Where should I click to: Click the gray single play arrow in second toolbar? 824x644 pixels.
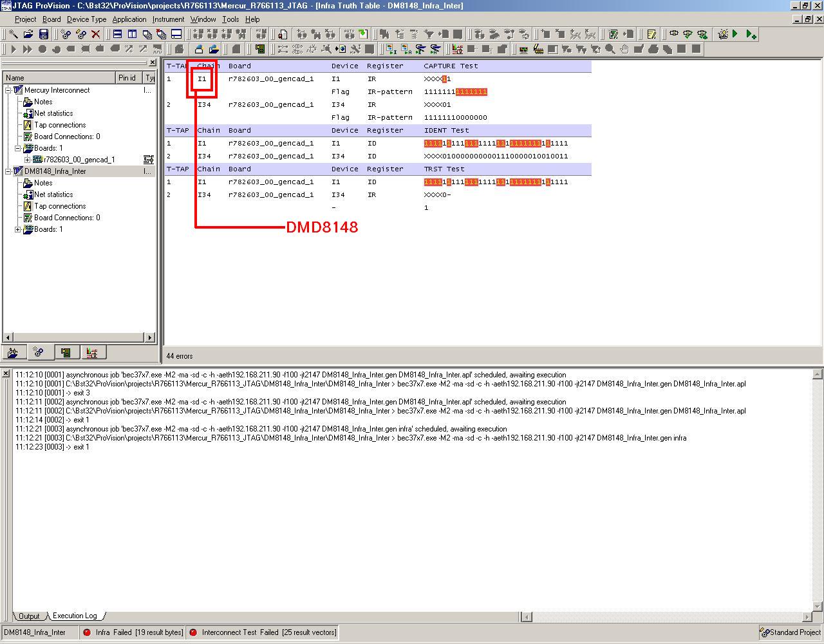14,49
